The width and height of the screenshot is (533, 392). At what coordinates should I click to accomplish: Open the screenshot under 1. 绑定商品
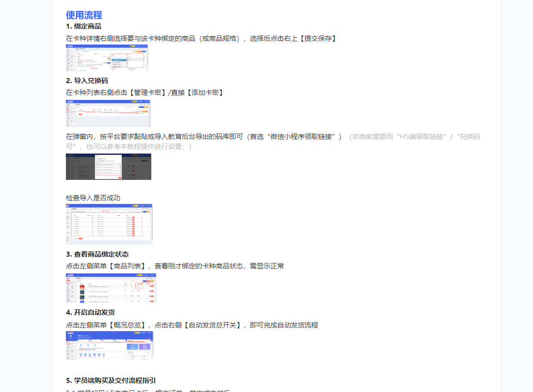pos(107,58)
